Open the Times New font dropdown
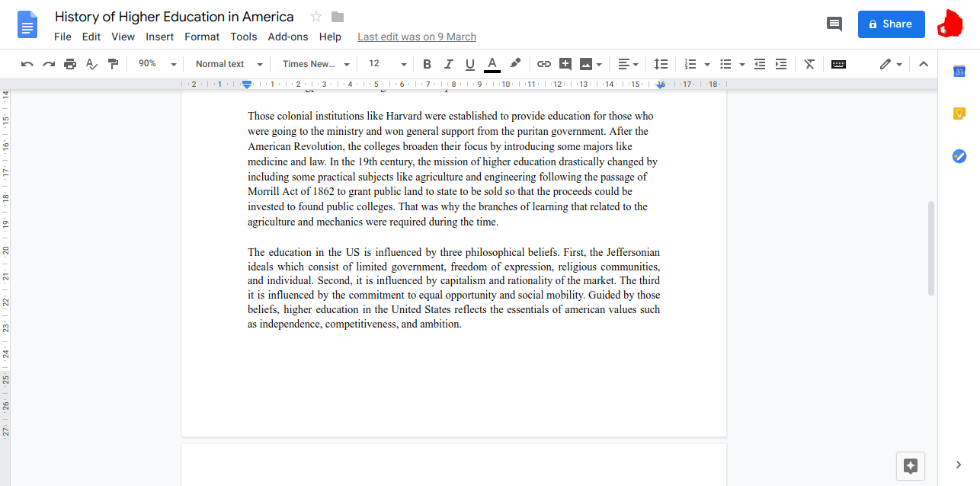980x486 pixels. click(316, 64)
